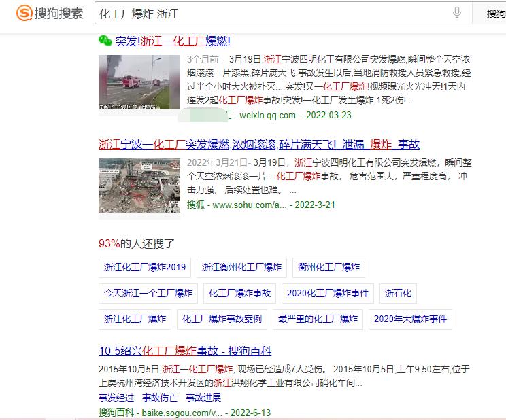Open 10·5绍兴化工厂爆炸事故 - 搜狗百科 result
The width and height of the screenshot is (506, 420).
coord(185,351)
